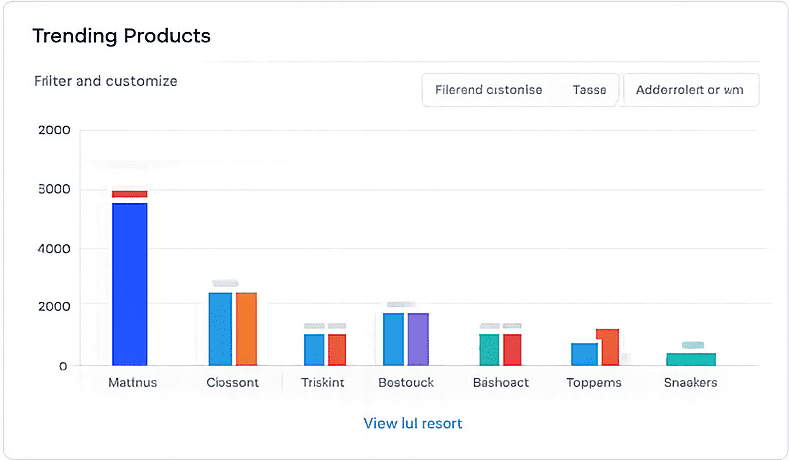The image size is (789, 460).
Task: Click the teal Bashoact bar
Action: pos(489,349)
